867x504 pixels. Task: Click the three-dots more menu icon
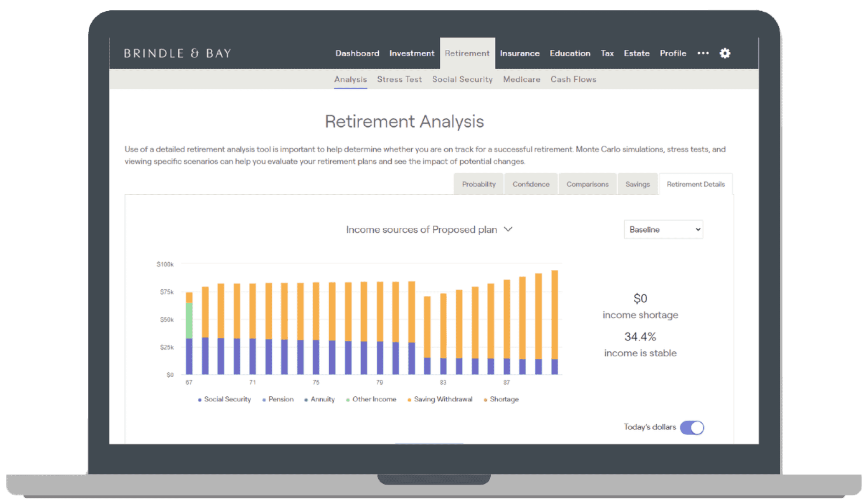point(703,53)
